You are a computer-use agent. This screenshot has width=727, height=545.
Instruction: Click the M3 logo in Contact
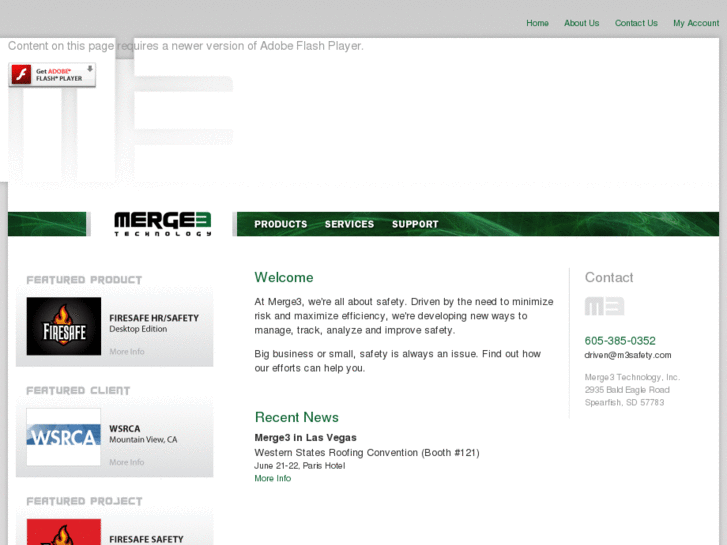pyautogui.click(x=604, y=306)
